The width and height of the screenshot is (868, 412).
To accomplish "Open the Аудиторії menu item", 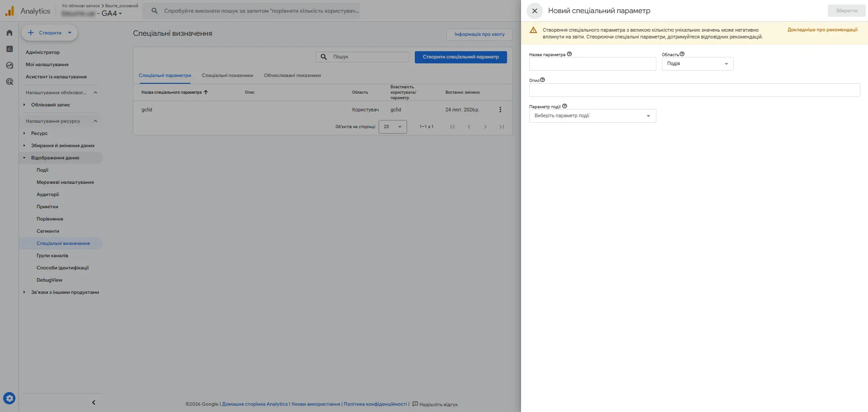I will click(x=47, y=194).
